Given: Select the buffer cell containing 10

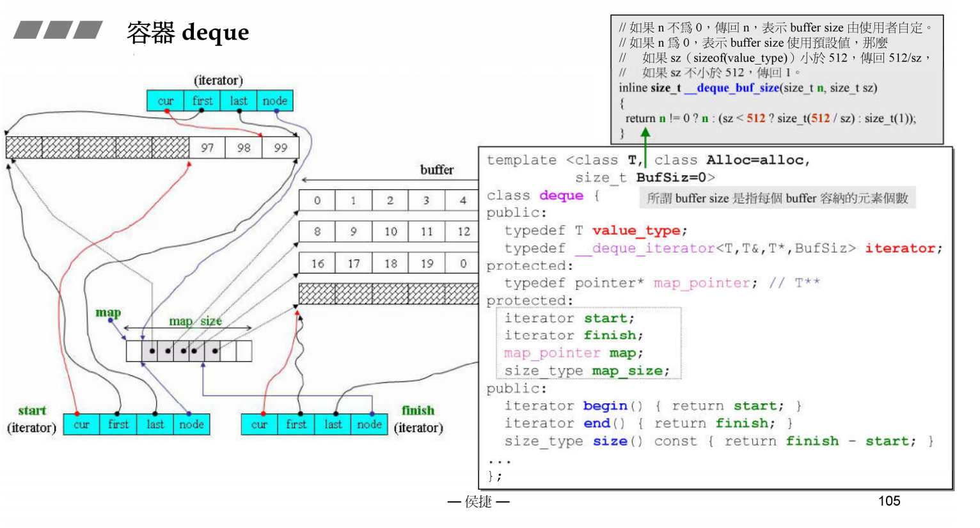Looking at the screenshot, I should click(x=390, y=231).
